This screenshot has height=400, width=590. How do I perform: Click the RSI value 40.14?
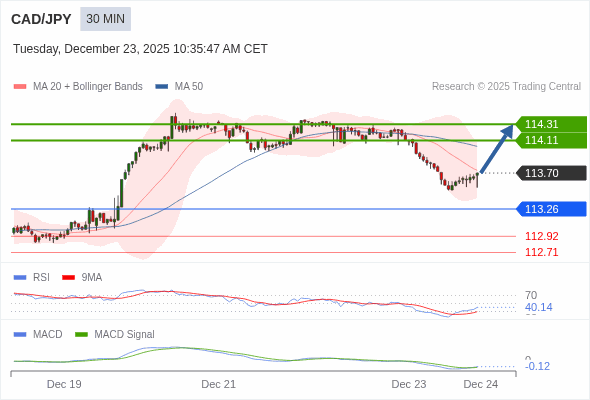click(x=539, y=307)
